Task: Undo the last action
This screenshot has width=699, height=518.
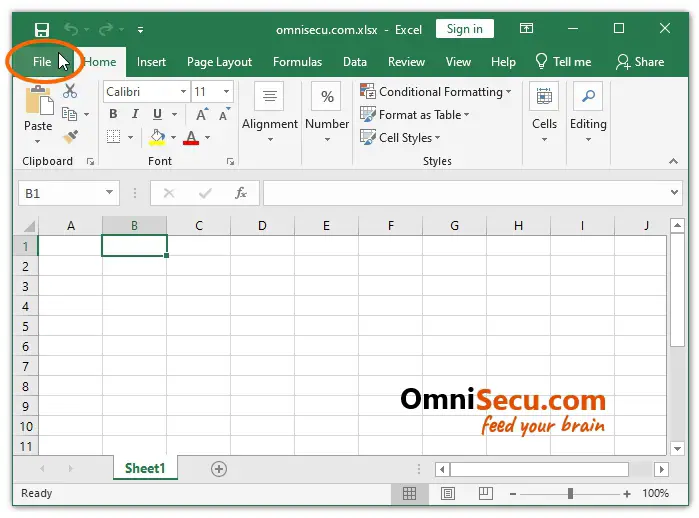Action: (71, 29)
